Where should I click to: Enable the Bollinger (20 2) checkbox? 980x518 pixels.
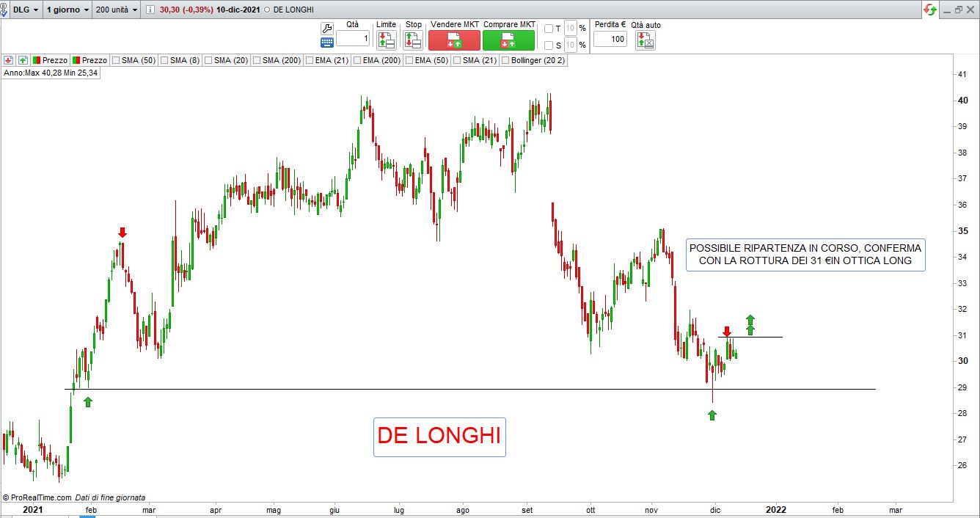(x=505, y=61)
